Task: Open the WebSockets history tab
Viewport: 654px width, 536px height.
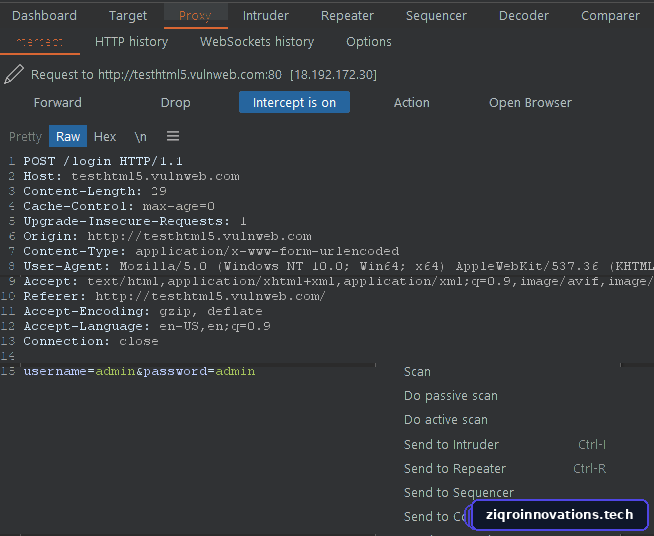Action: click(x=257, y=42)
